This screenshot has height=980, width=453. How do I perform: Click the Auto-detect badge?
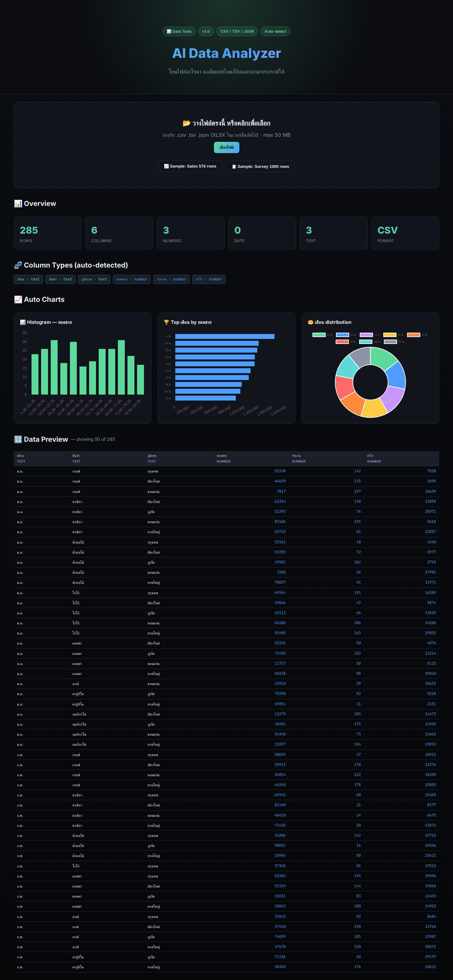click(275, 31)
